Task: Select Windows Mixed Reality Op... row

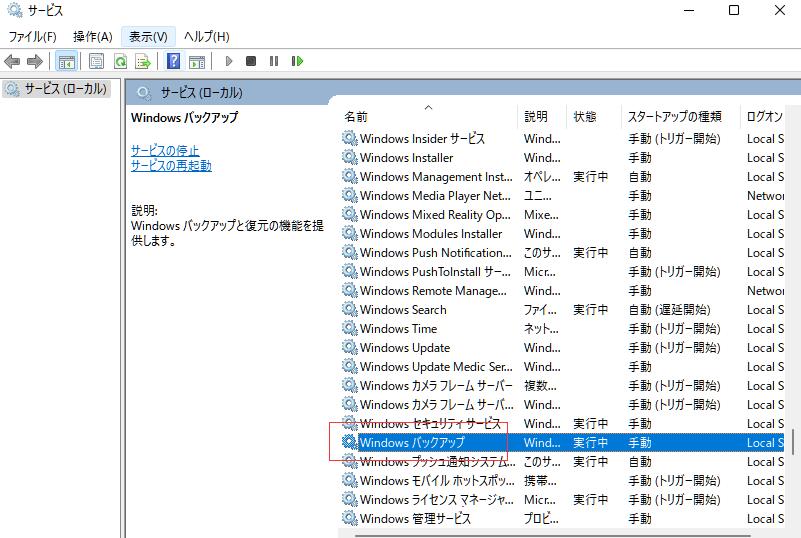Action: click(x=562, y=215)
